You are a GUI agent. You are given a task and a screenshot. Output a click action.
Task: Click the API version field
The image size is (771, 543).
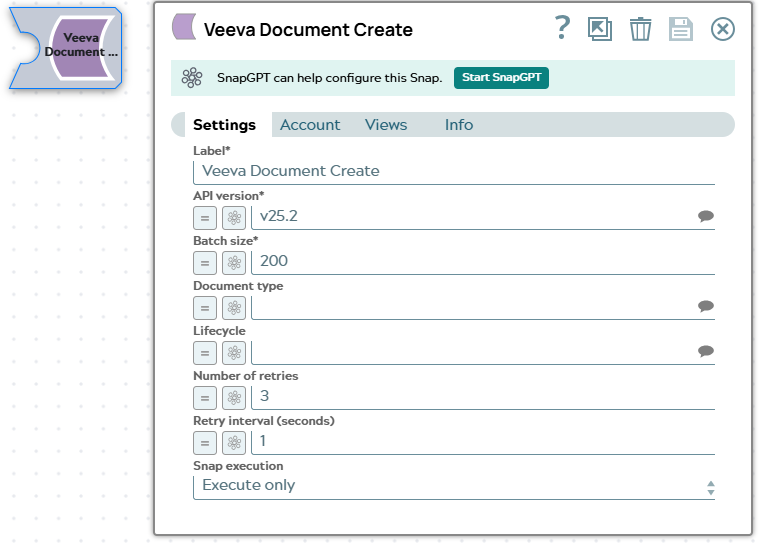click(474, 216)
